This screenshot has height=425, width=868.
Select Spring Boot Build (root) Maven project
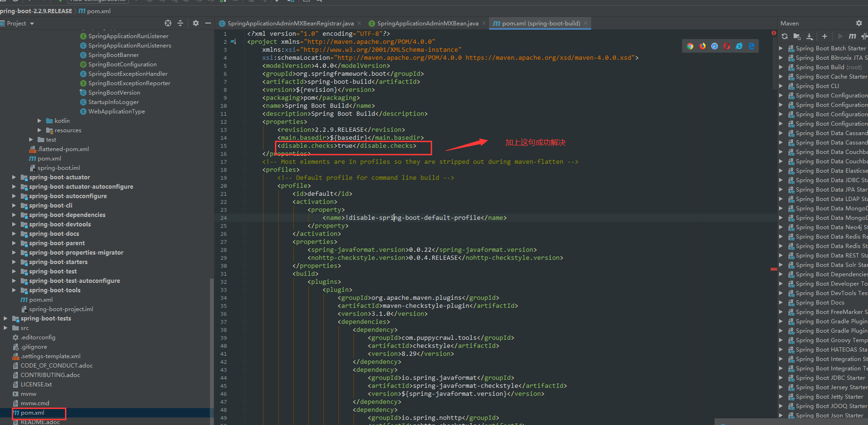[829, 67]
